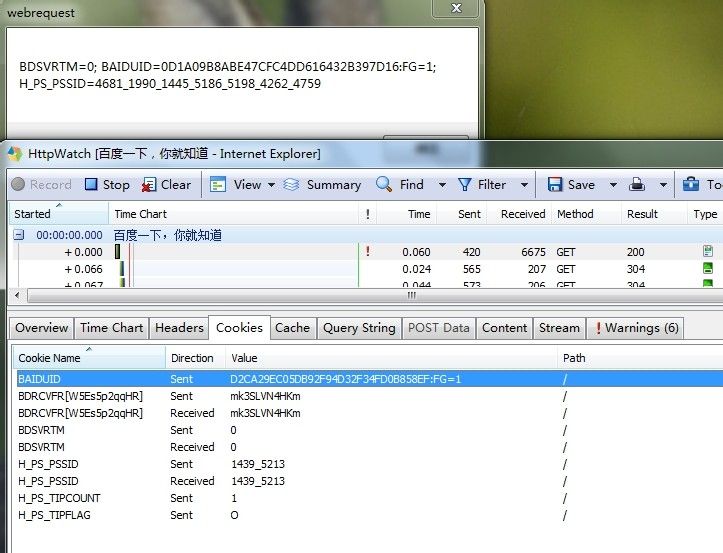Click the Save label in toolbar

coord(581,185)
